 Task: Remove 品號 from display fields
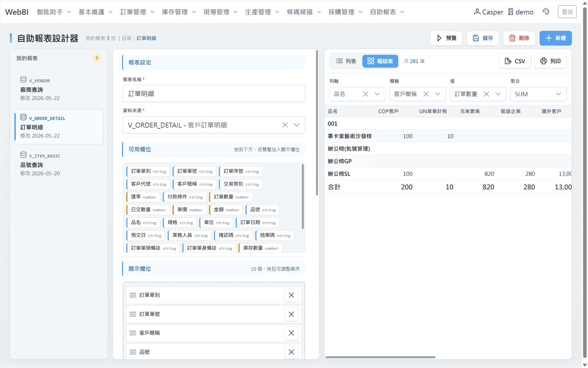(291, 352)
